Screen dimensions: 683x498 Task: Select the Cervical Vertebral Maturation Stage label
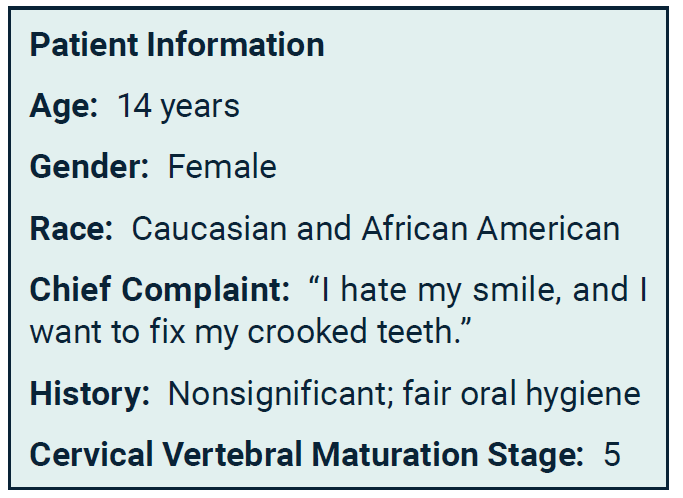[306, 454]
